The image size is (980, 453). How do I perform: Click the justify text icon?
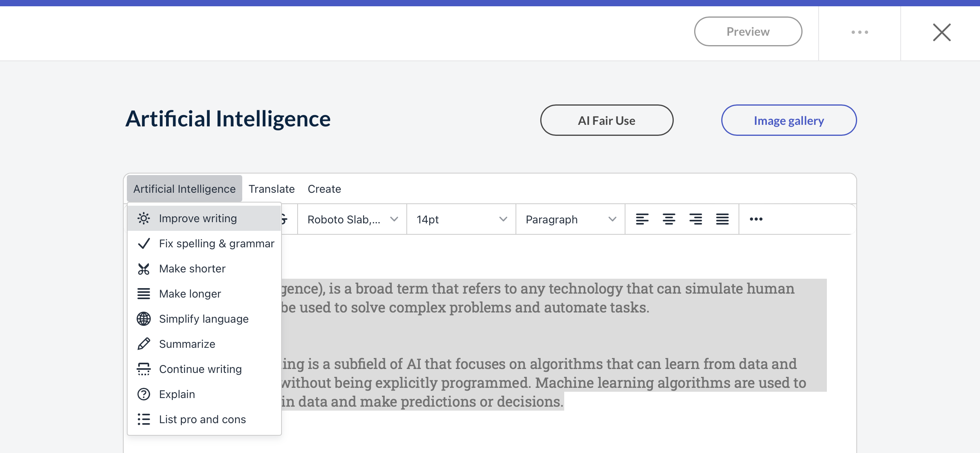point(722,219)
